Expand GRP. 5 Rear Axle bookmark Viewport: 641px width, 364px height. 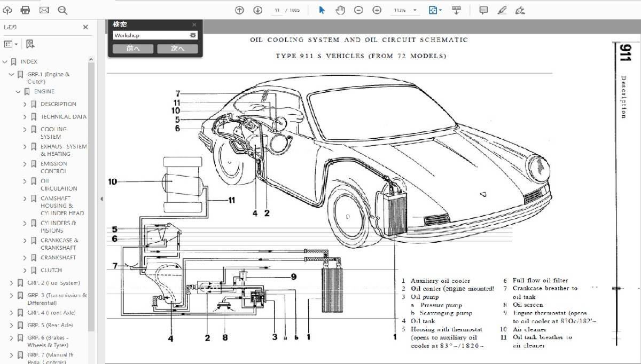pos(11,325)
